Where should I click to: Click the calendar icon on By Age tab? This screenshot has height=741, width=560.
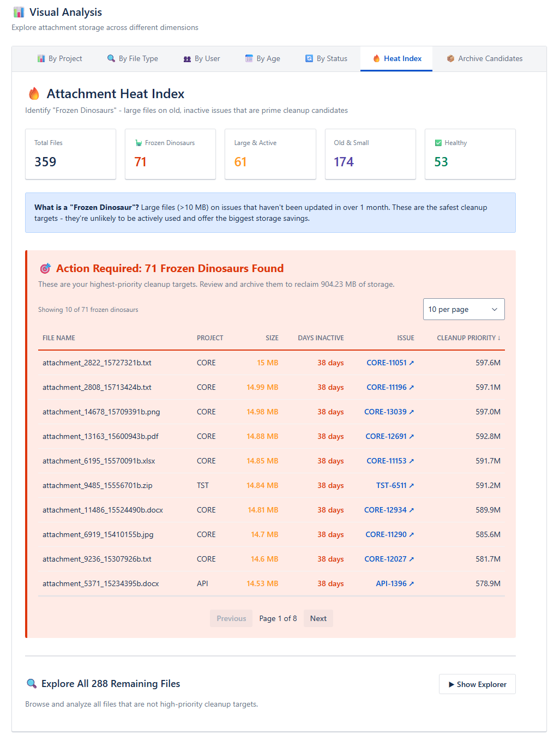pos(249,58)
